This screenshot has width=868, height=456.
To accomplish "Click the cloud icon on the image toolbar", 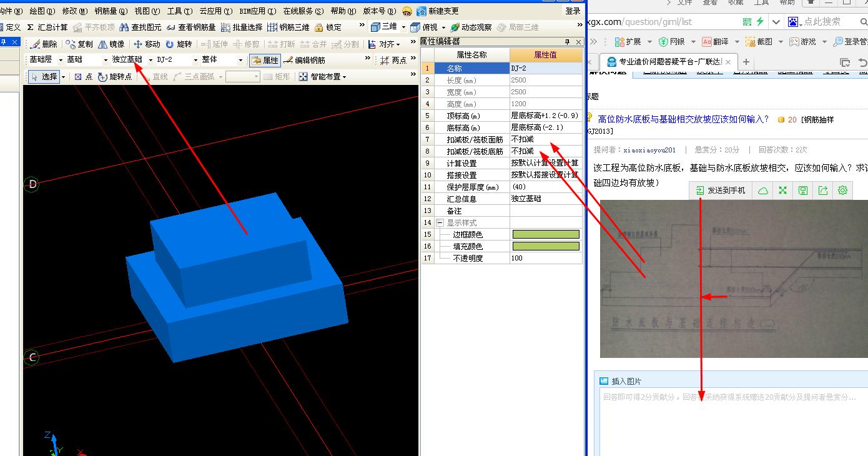I will 762,191.
